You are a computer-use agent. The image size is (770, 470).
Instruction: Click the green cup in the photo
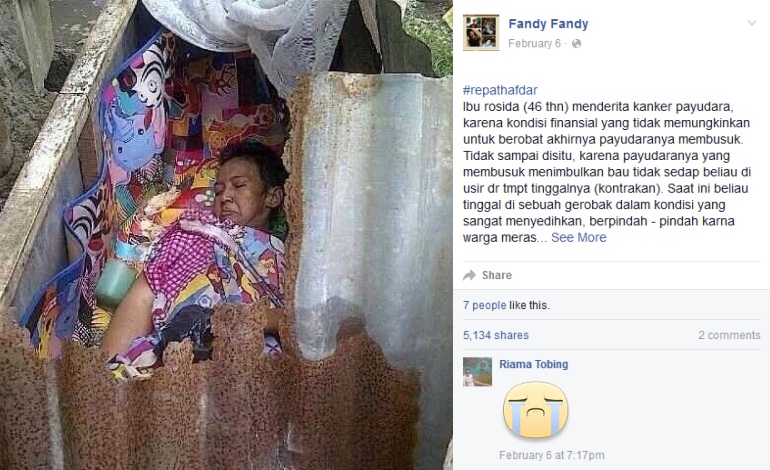point(116,282)
